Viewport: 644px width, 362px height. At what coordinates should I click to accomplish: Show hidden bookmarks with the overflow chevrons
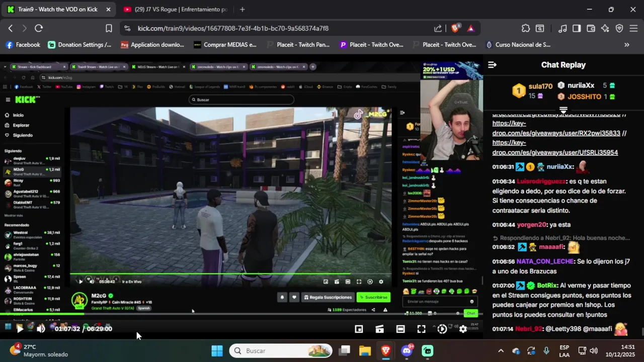click(x=626, y=45)
